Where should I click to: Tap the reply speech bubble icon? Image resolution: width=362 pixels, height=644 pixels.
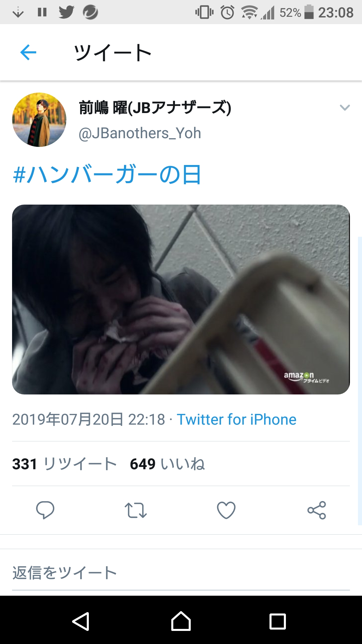[45, 510]
